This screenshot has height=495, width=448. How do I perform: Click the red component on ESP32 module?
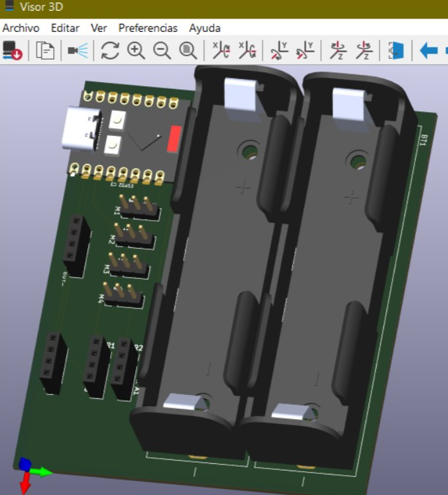pyautogui.click(x=174, y=138)
